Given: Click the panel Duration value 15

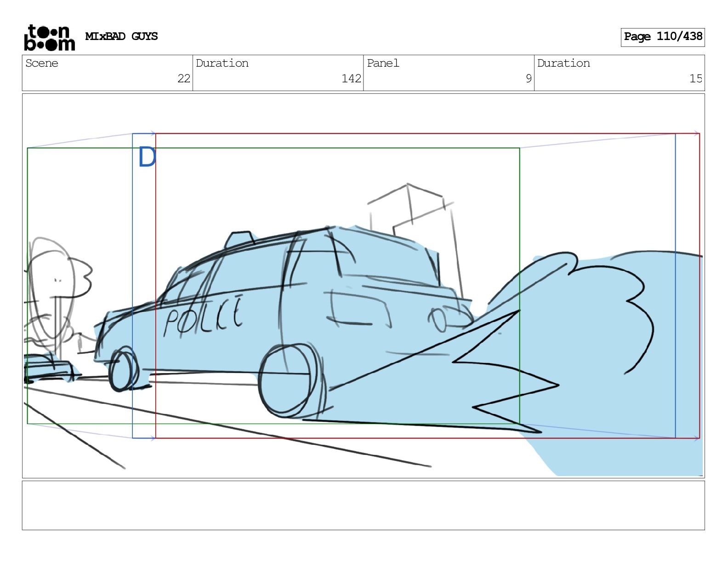Looking at the screenshot, I should coord(696,79).
